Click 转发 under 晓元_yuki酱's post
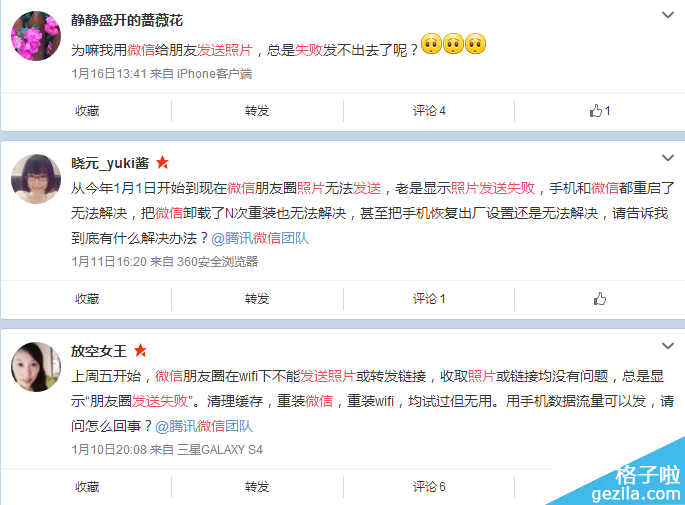The width and height of the screenshot is (685, 505). pos(257,299)
